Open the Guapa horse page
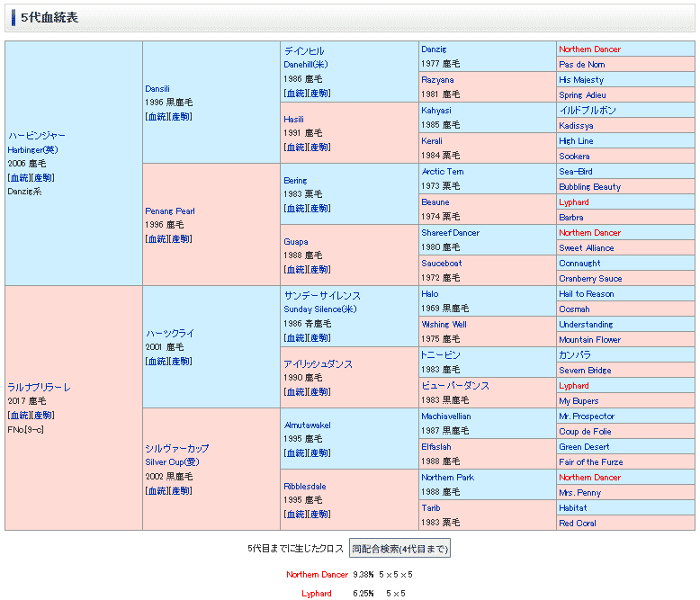The height and width of the screenshot is (600, 700). pyautogui.click(x=296, y=241)
